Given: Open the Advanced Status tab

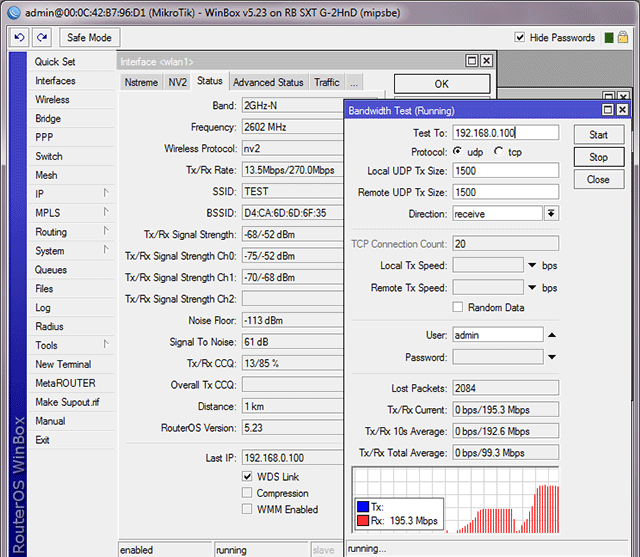Looking at the screenshot, I should tap(268, 82).
